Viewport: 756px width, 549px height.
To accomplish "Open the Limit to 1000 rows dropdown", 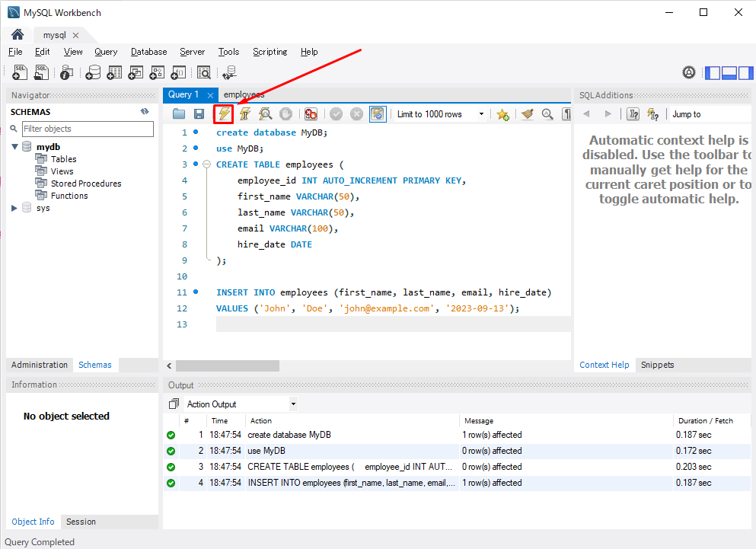I will coord(481,114).
